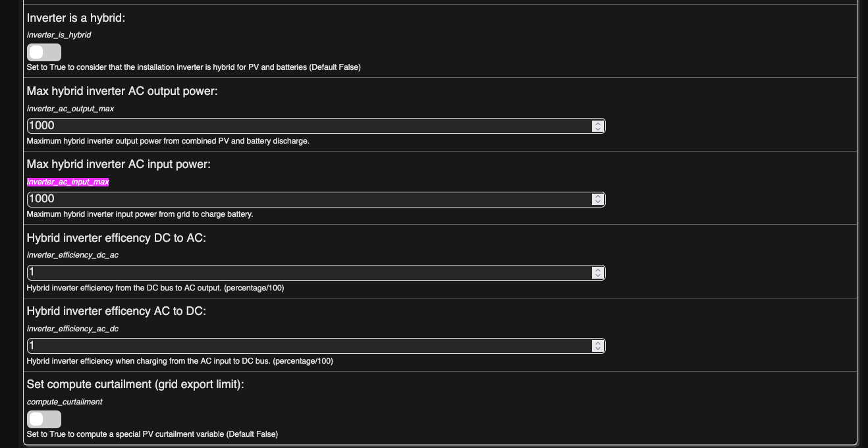Decrease AC output power with down arrow

pos(597,129)
